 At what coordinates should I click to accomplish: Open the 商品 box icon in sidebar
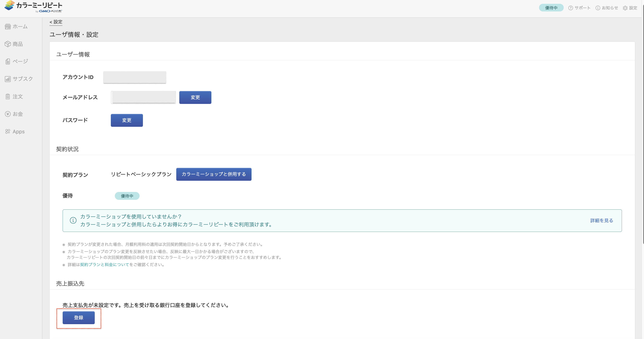[8, 44]
